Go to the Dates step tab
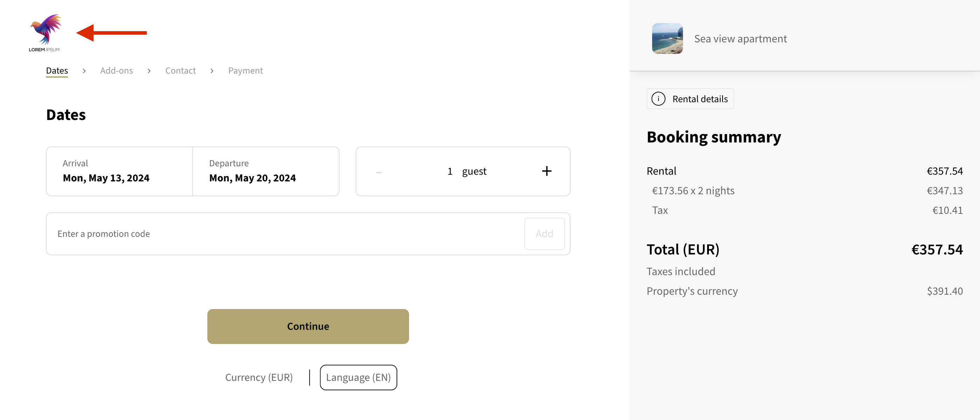The width and height of the screenshot is (980, 420). click(x=57, y=71)
